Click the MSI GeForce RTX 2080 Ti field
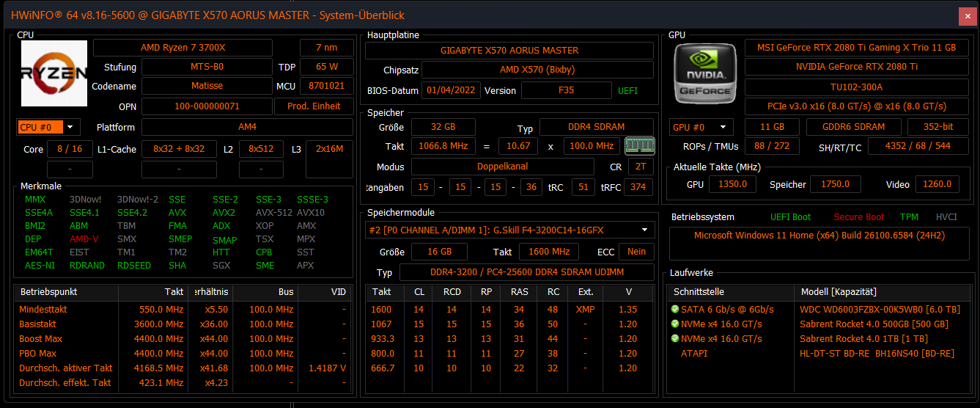The image size is (980, 408). [x=855, y=48]
